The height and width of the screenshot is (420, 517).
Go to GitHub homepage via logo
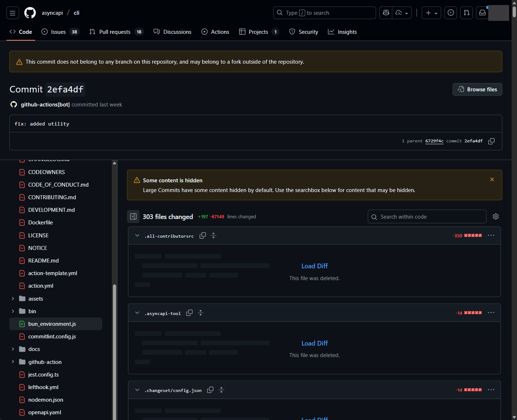pyautogui.click(x=30, y=13)
